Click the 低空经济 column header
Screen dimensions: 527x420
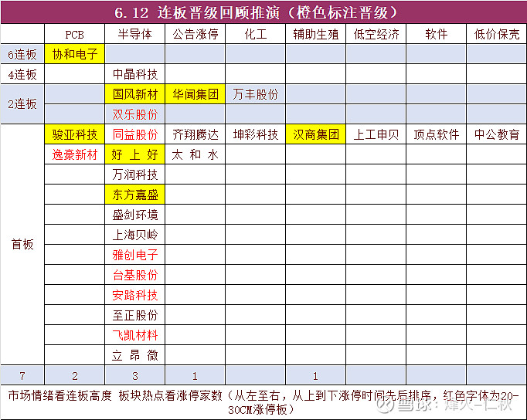[x=376, y=34]
